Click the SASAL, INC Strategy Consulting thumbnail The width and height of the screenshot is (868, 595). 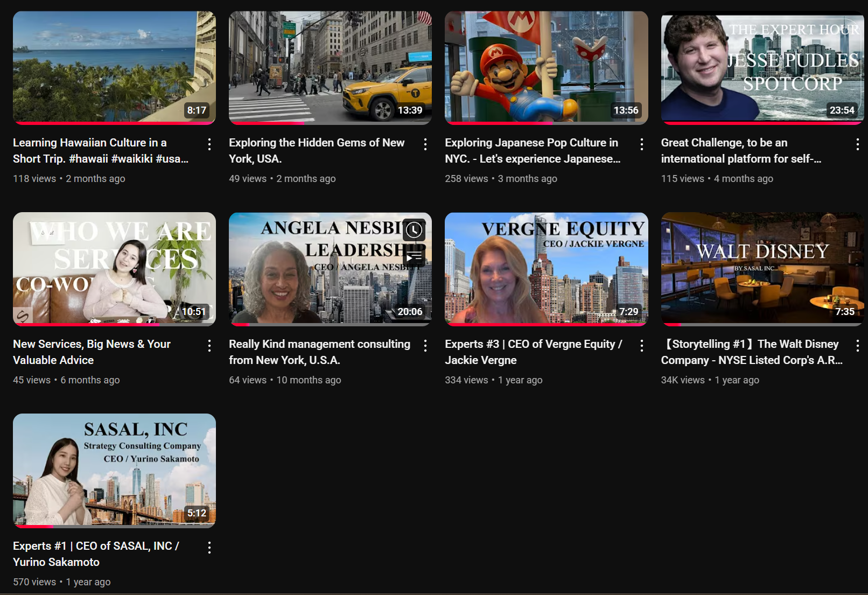[114, 470]
